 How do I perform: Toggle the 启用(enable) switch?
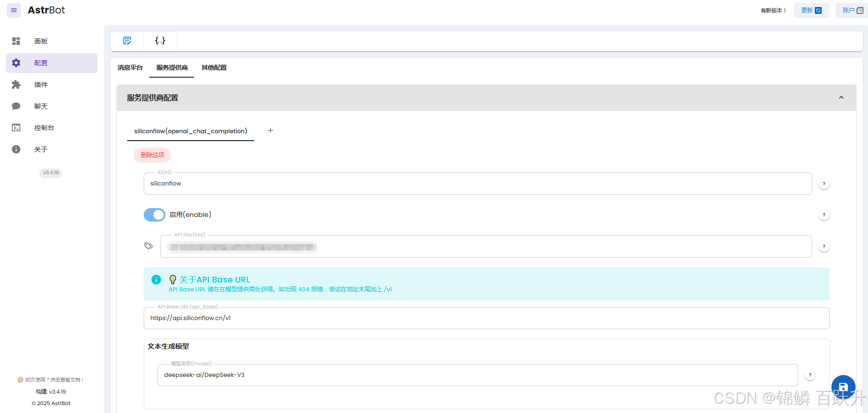154,215
